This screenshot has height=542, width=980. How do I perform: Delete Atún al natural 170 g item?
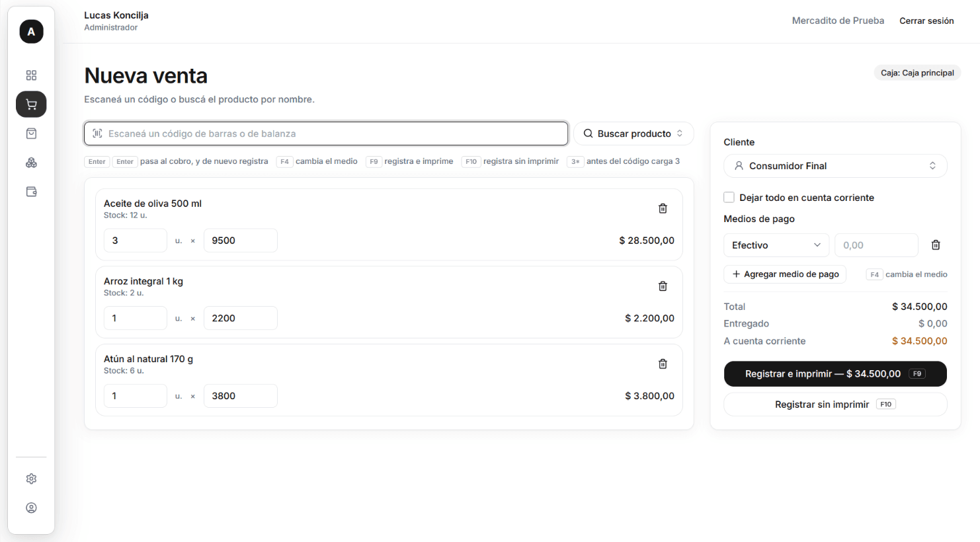(x=663, y=364)
